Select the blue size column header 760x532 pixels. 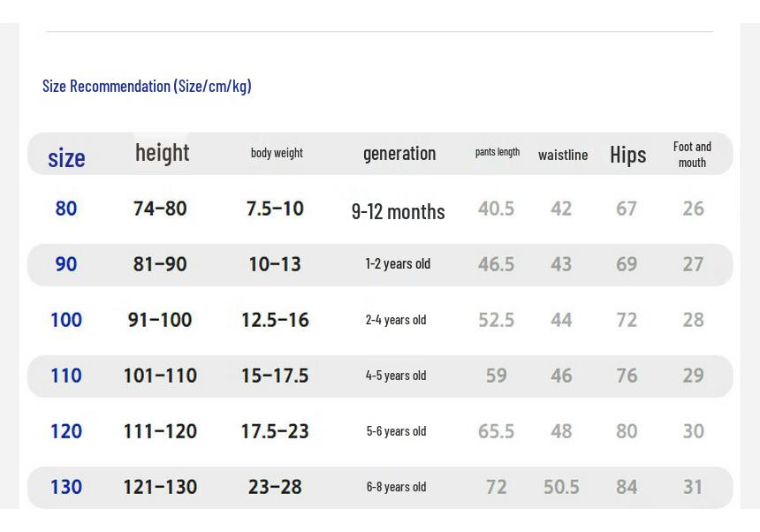[66, 158]
